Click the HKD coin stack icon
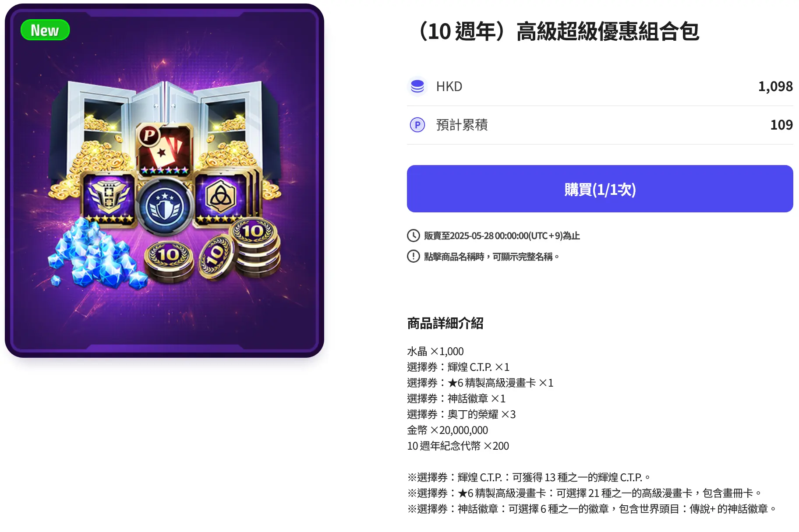This screenshot has width=799, height=532. [x=417, y=86]
